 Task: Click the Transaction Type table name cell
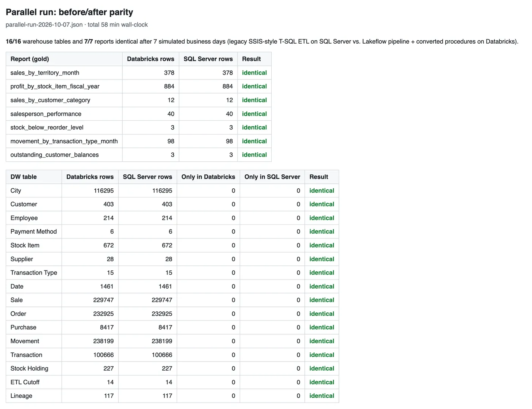tap(34, 272)
